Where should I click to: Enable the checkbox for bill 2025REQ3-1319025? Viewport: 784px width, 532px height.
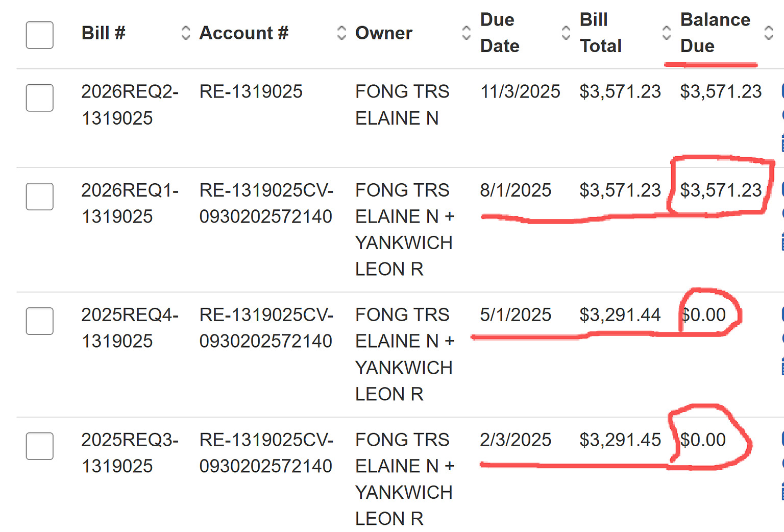(x=40, y=446)
